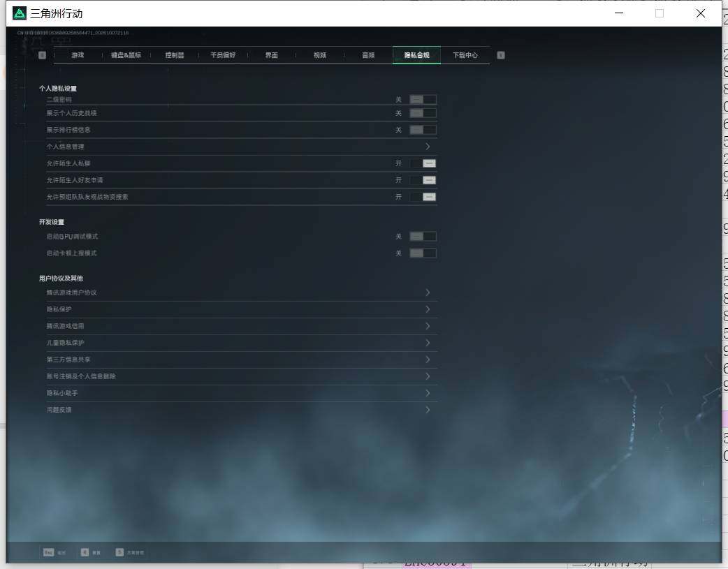Disable the 允许陌生人私聊 toggle
The image size is (728, 569).
coord(423,163)
